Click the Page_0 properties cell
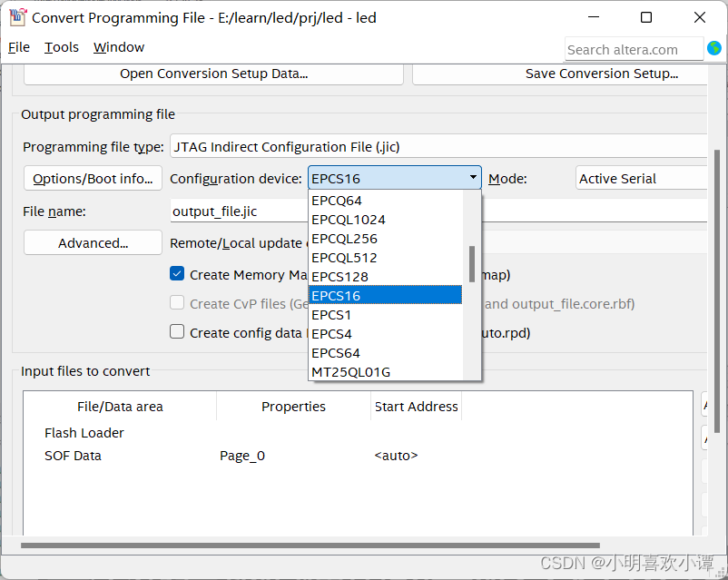 [x=242, y=456]
